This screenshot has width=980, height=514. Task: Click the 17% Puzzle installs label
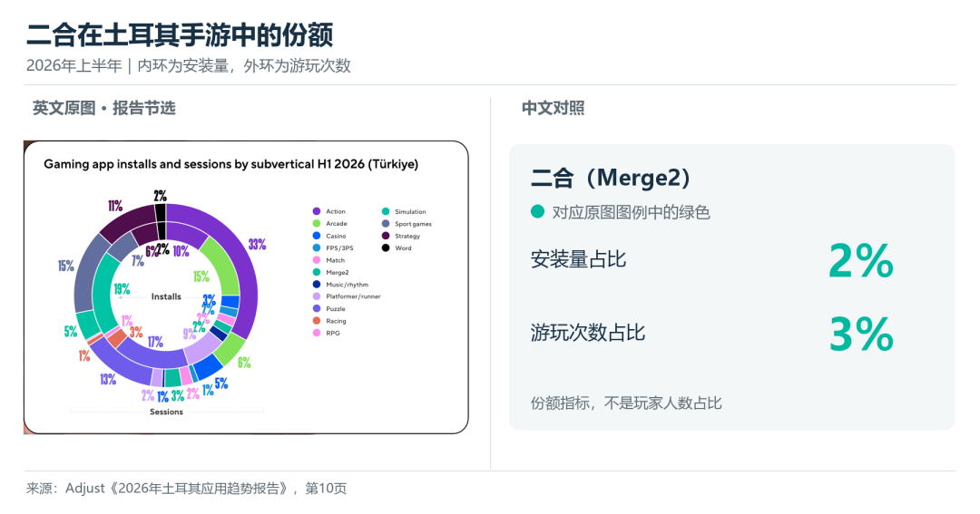click(x=155, y=342)
